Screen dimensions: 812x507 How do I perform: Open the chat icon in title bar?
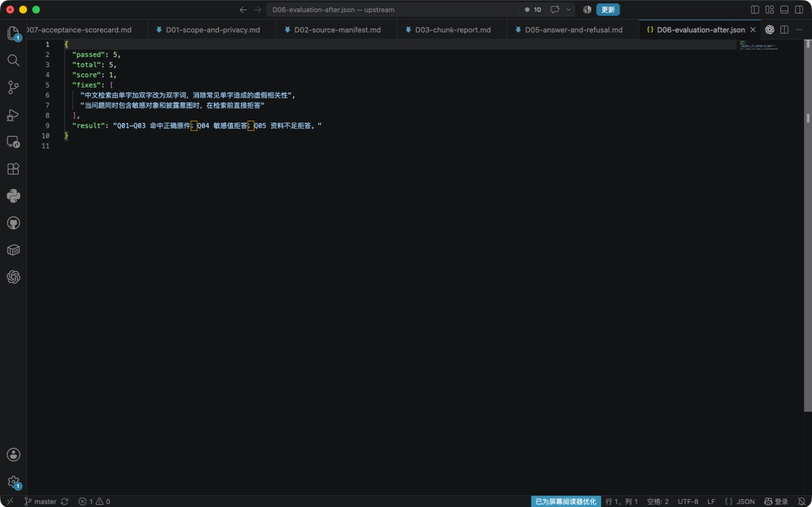pyautogui.click(x=555, y=10)
